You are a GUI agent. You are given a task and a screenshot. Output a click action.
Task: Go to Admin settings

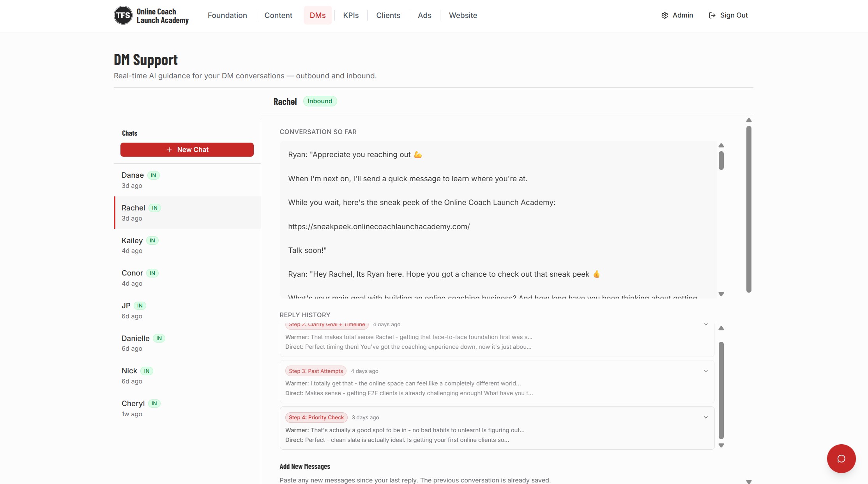point(677,15)
